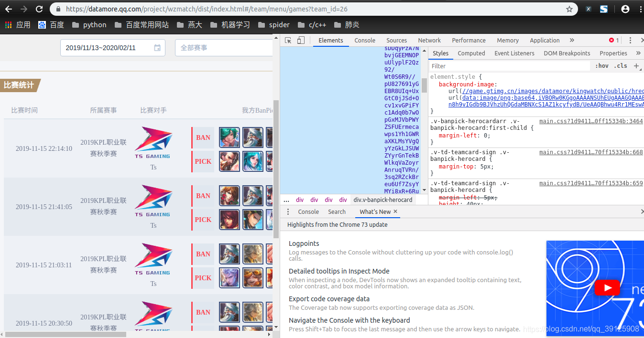Open the 机器学习 bookmark folder

(229, 25)
